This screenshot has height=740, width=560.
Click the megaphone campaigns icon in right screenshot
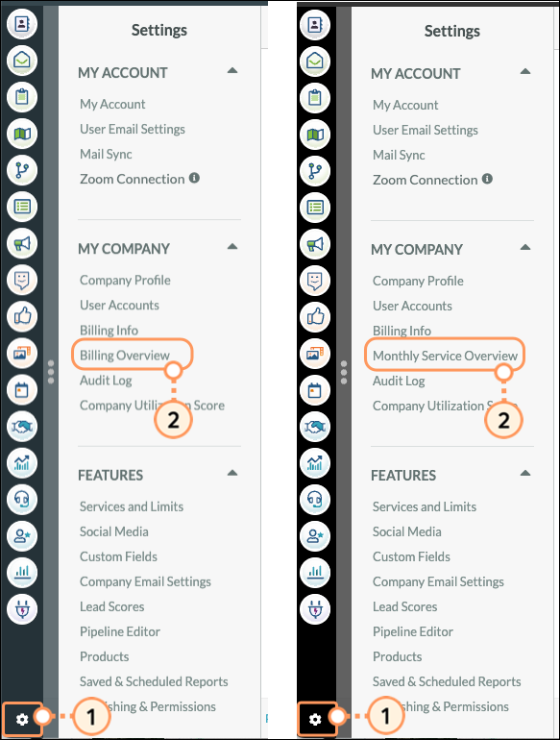point(315,244)
